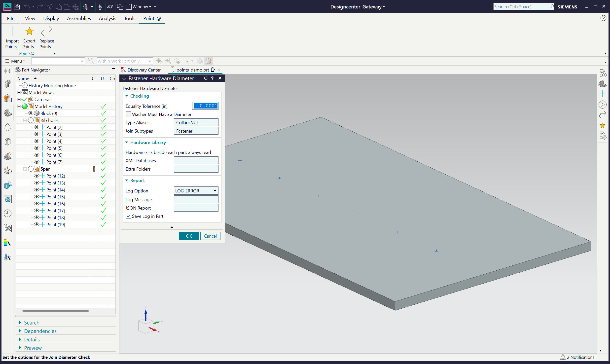Open the History clock panel in sidebar
The image size is (610, 364).
[7, 214]
